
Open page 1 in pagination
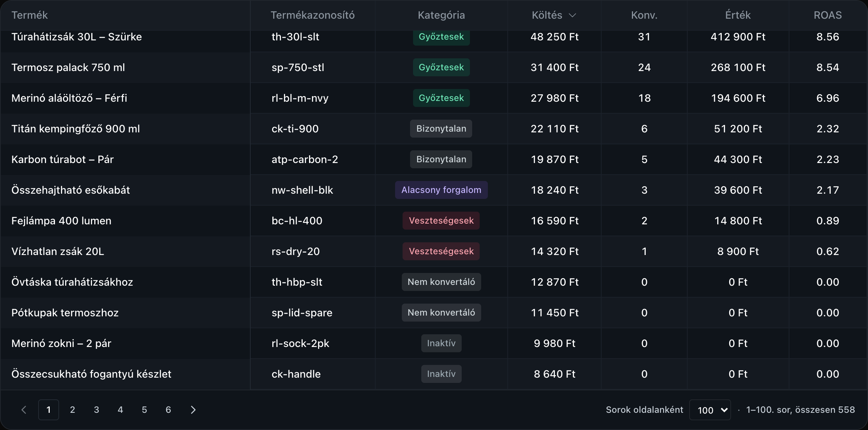pos(49,410)
